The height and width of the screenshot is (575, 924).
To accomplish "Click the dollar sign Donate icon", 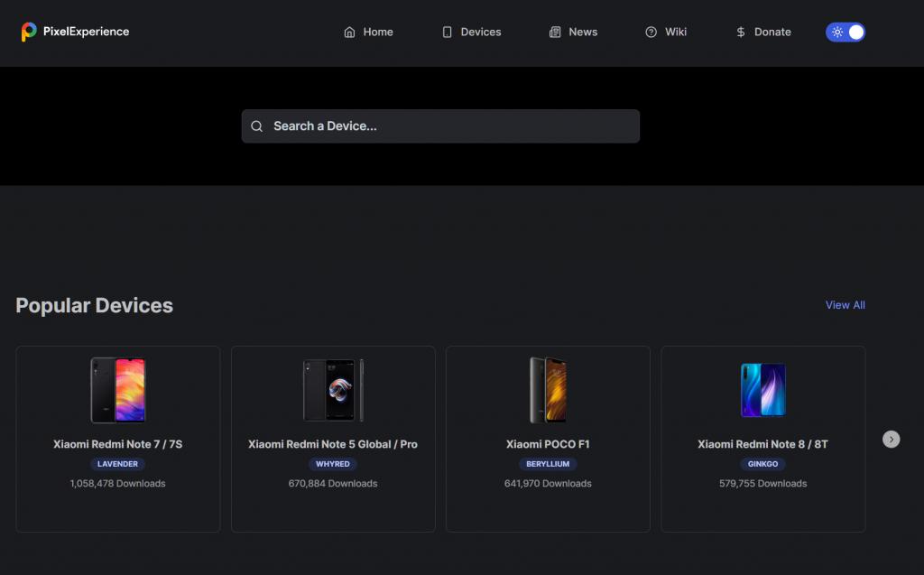I will click(741, 32).
